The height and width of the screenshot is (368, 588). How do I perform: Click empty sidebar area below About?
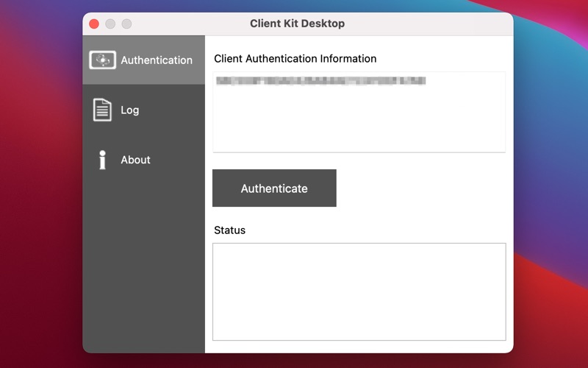coord(143,263)
